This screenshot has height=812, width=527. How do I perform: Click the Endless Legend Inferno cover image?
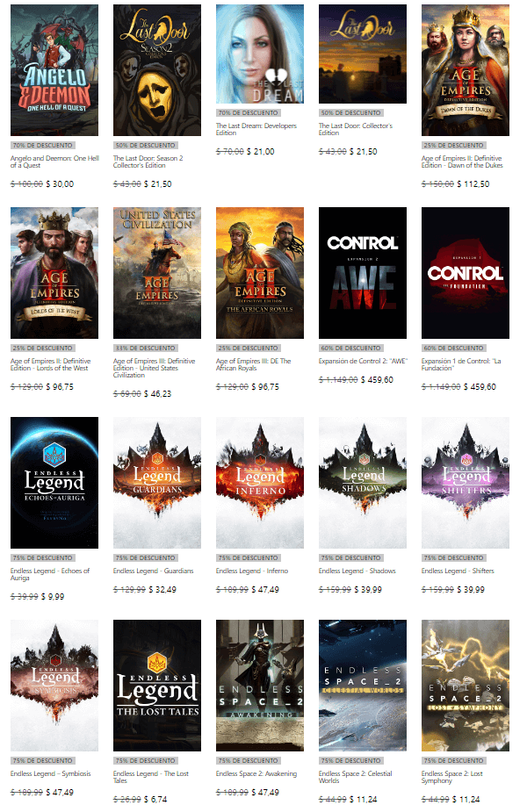coord(260,483)
